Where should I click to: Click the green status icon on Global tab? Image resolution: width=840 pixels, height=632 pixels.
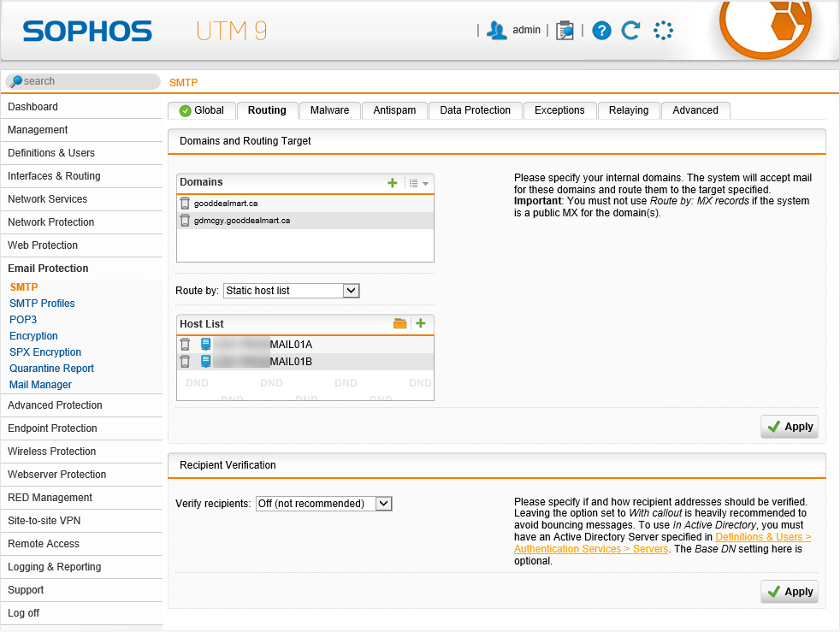(186, 111)
